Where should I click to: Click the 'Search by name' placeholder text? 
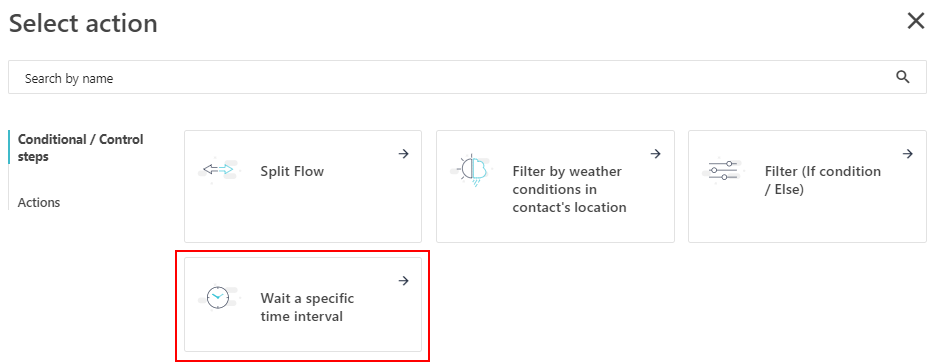[x=69, y=78]
